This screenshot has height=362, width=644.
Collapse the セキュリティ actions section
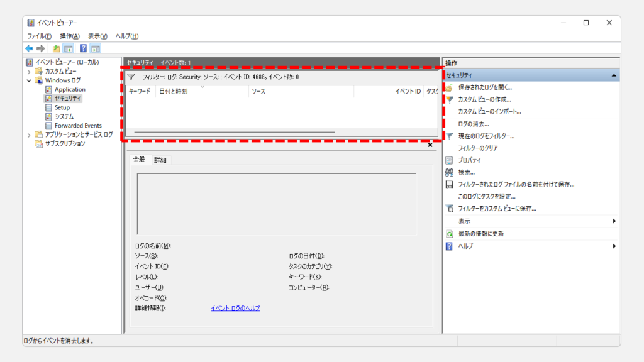tap(614, 75)
